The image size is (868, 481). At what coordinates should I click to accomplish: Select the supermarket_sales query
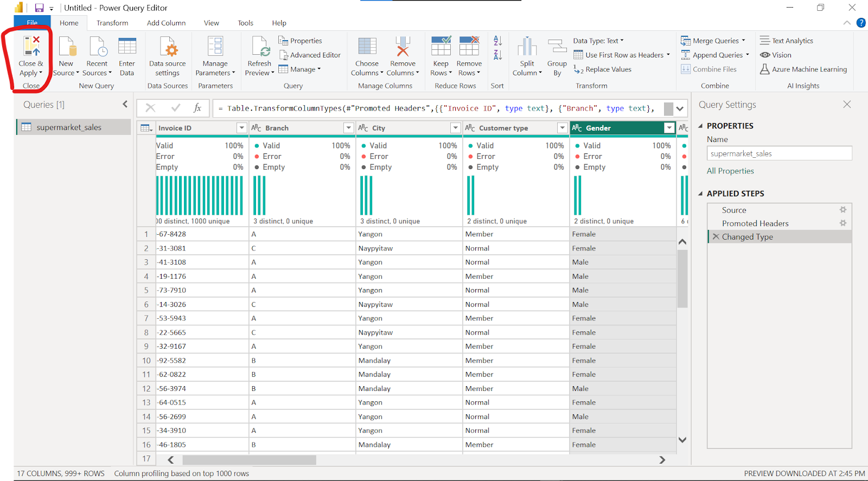pos(74,127)
